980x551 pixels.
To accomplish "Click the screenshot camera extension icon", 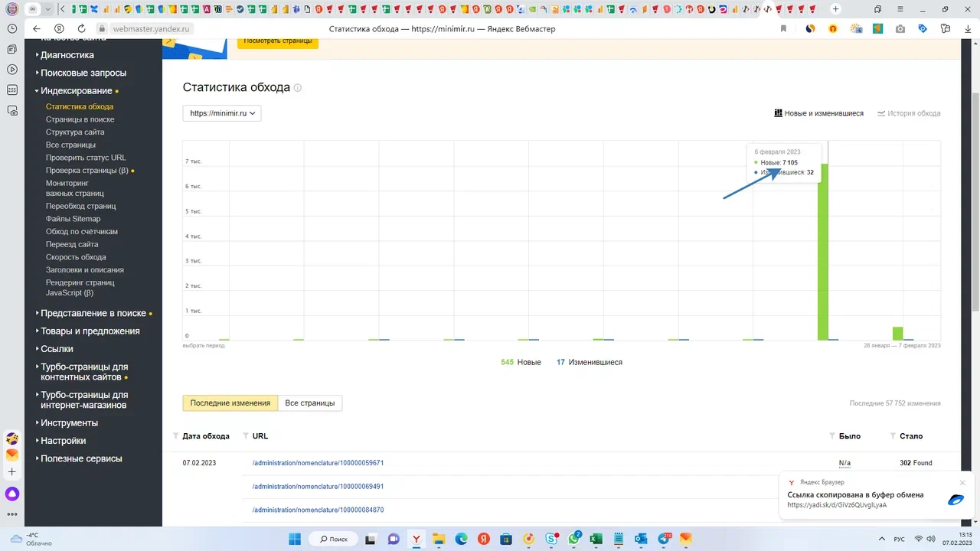I will pos(900,28).
